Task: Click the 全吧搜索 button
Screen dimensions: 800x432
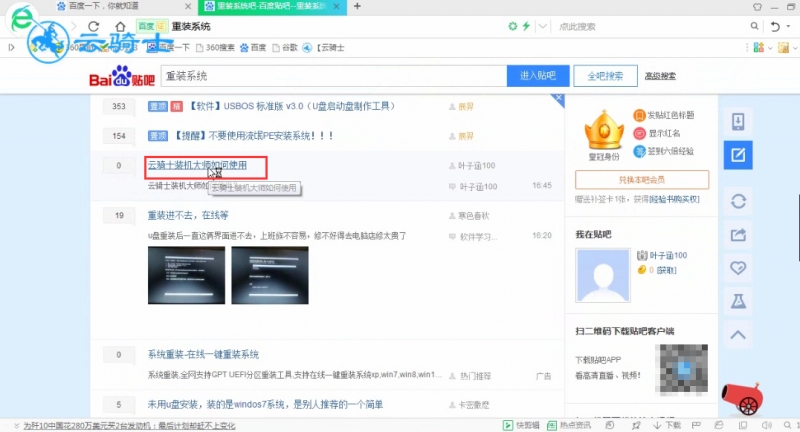Action: 605,76
